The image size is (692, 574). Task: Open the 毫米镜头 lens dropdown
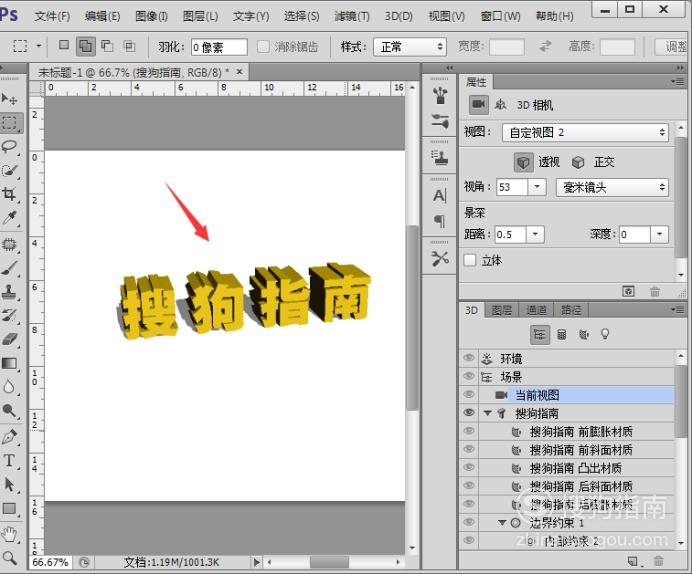click(x=612, y=188)
